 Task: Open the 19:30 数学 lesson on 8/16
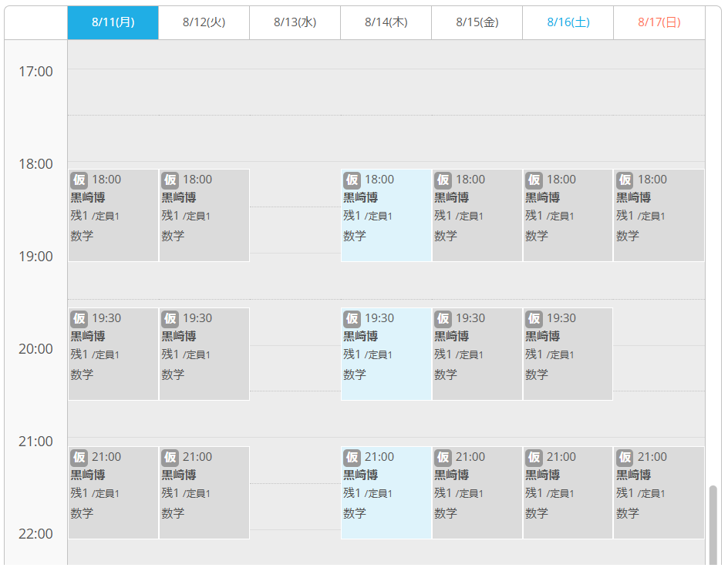(x=568, y=354)
